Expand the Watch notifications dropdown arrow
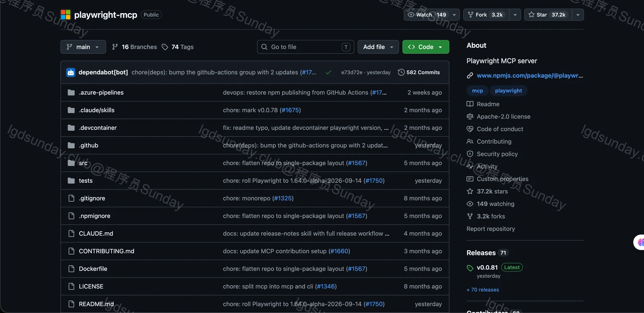The width and height of the screenshot is (644, 313). (454, 15)
